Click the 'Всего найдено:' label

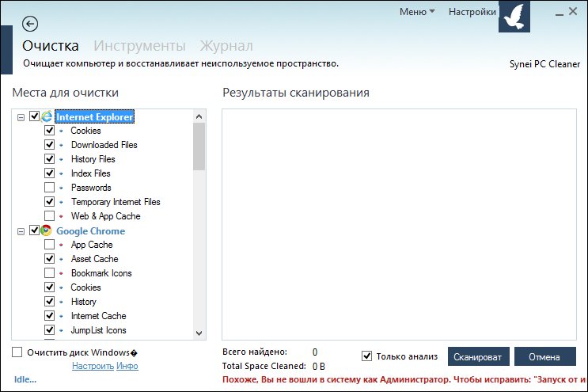point(255,352)
